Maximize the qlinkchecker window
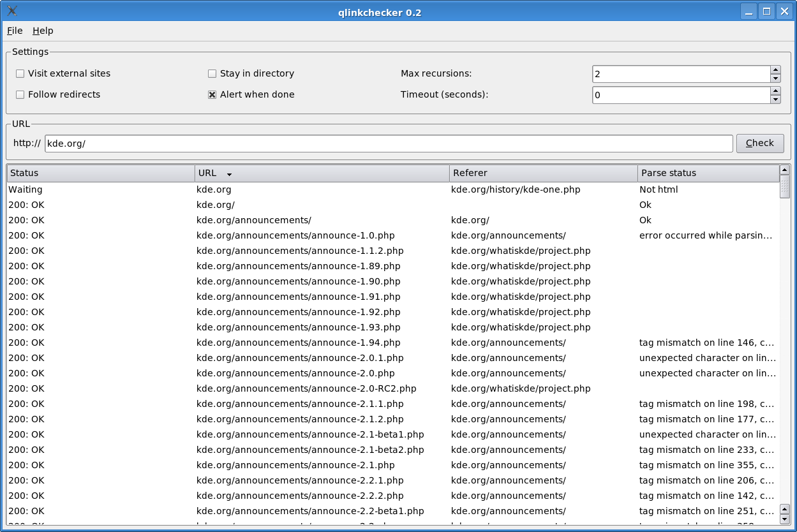The image size is (797, 532). pos(766,11)
